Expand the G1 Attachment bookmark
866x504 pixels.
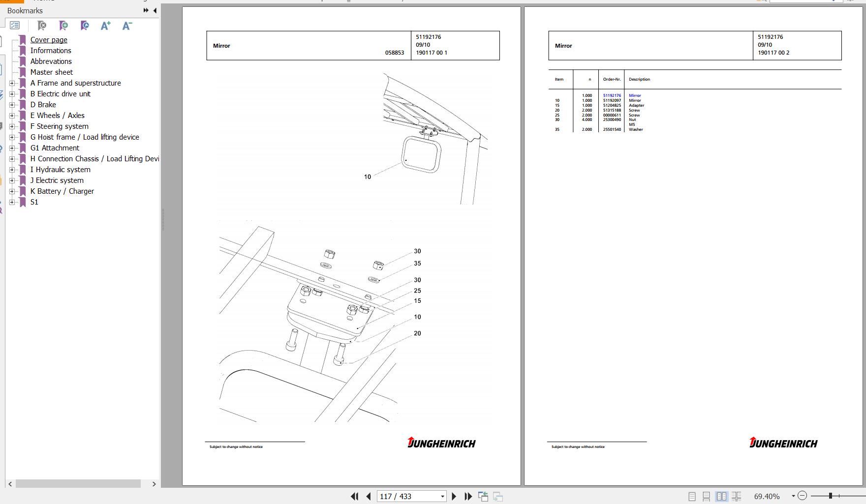tap(12, 148)
